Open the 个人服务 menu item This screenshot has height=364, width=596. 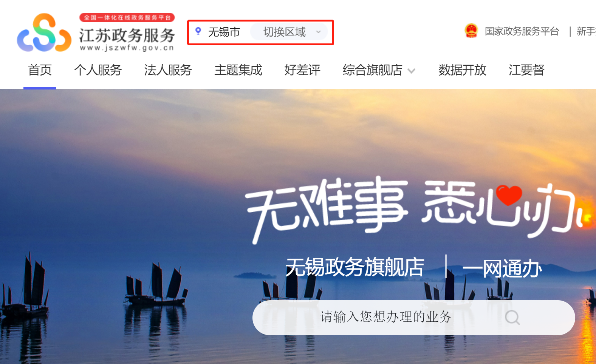[98, 70]
